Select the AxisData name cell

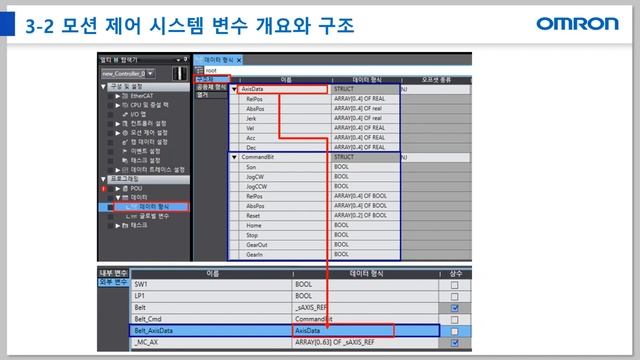[282, 89]
